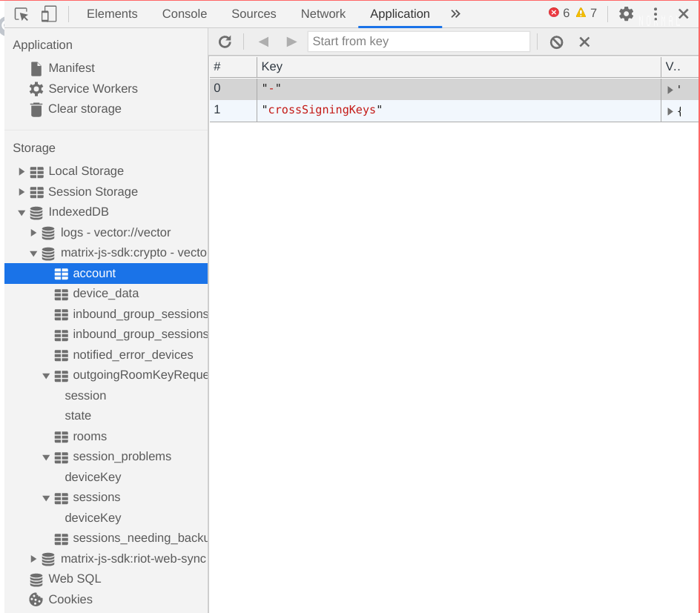Expand logs - vector://vector database
700x613 pixels.
[x=33, y=233]
